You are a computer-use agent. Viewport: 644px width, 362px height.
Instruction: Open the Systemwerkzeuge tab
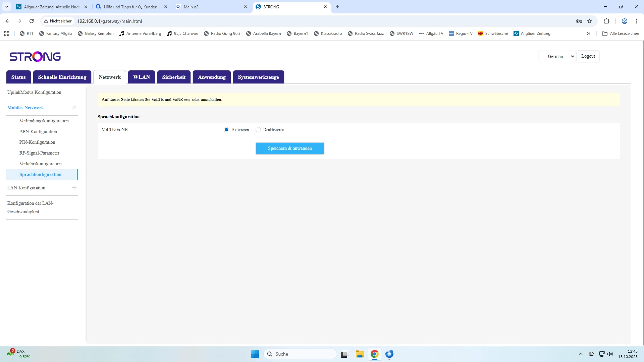(258, 77)
